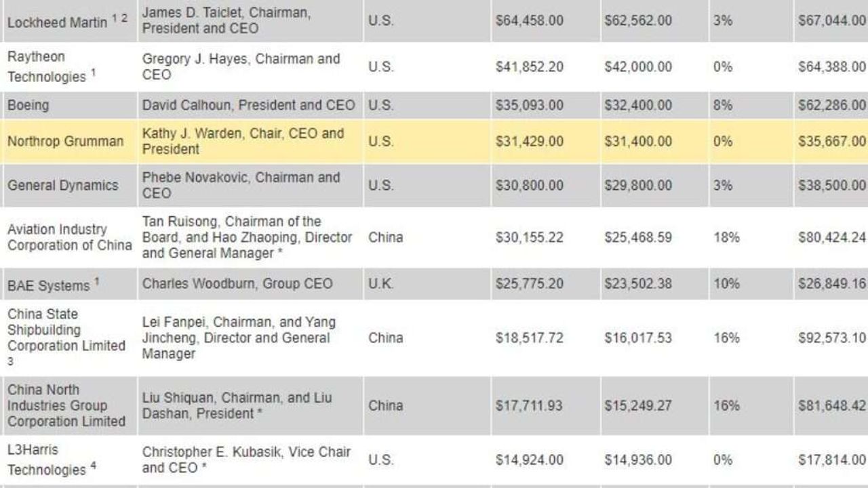Click the James D. Taiclet leadership cell

(x=226, y=21)
